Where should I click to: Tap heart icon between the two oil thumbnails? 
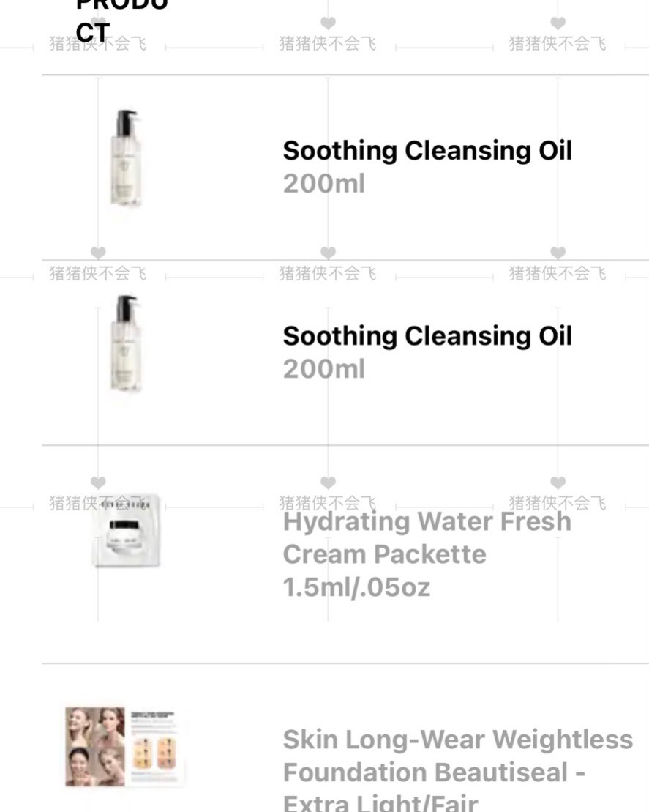click(x=98, y=253)
